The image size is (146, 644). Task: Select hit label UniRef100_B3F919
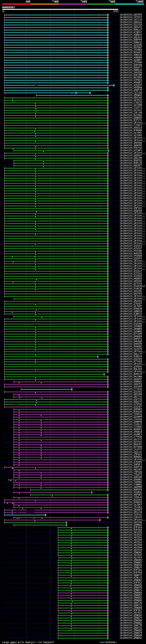tap(131, 527)
